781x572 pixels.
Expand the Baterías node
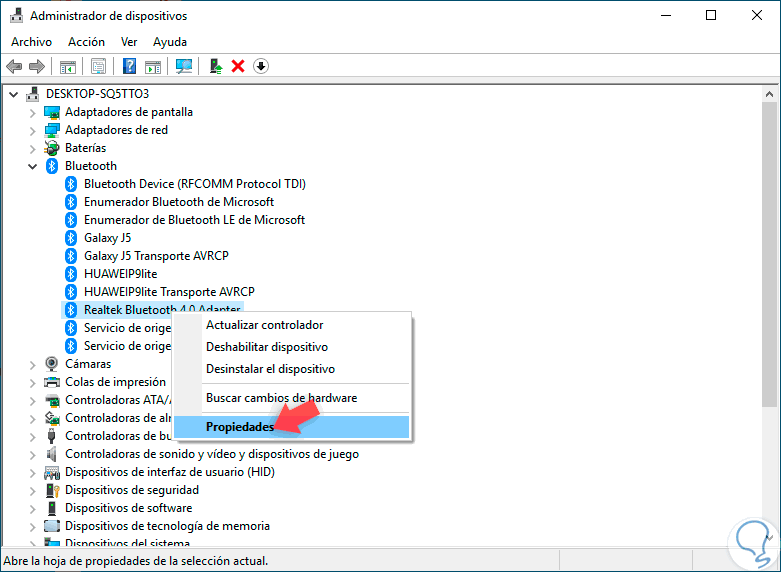32,149
